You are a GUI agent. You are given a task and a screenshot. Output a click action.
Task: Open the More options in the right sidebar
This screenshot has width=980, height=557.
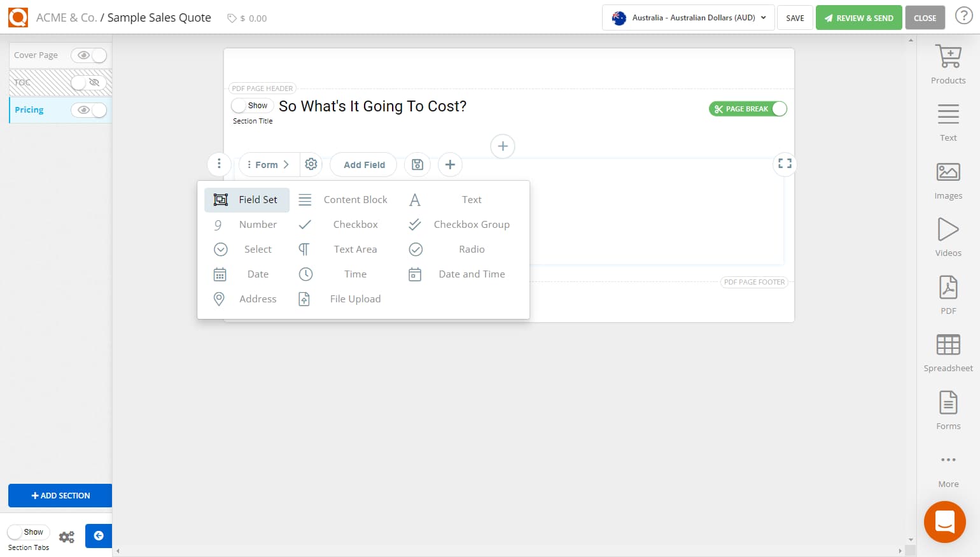coord(948,465)
